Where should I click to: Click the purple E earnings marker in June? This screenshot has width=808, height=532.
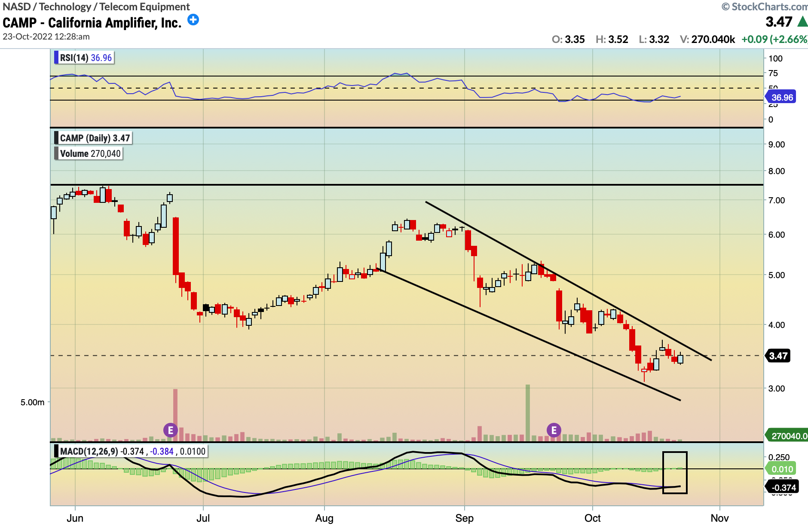tap(171, 430)
